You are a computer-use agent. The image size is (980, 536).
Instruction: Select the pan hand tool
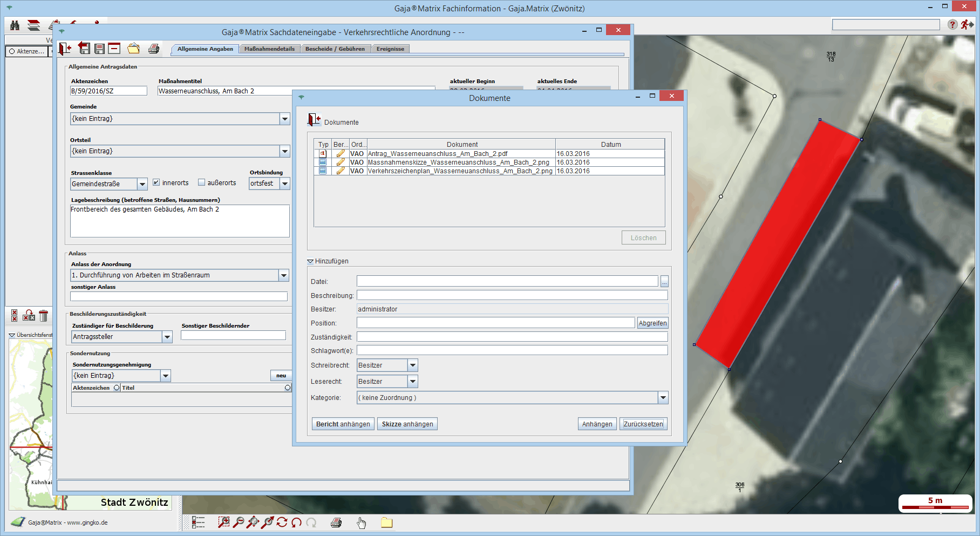361,523
